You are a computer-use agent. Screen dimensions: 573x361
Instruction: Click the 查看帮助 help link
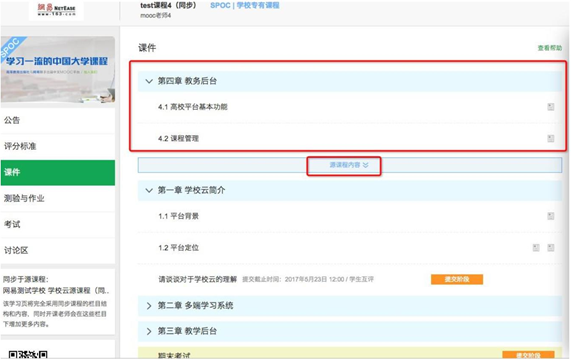pyautogui.click(x=549, y=48)
